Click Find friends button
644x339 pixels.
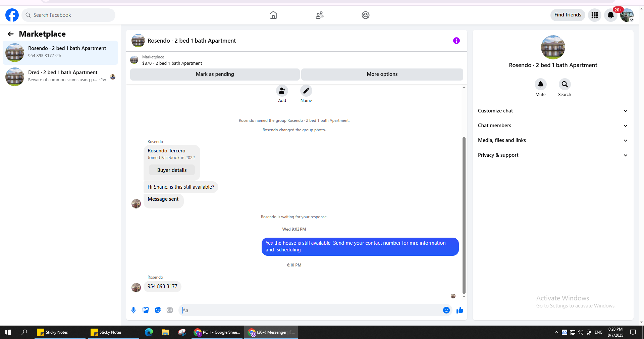(x=568, y=15)
